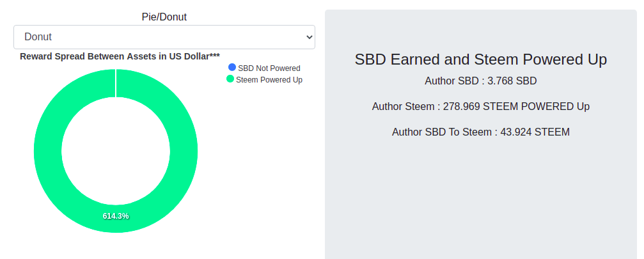Screen dimensions: 644x259
Task: Click the "Donut" selected value text
Action: click(x=38, y=37)
